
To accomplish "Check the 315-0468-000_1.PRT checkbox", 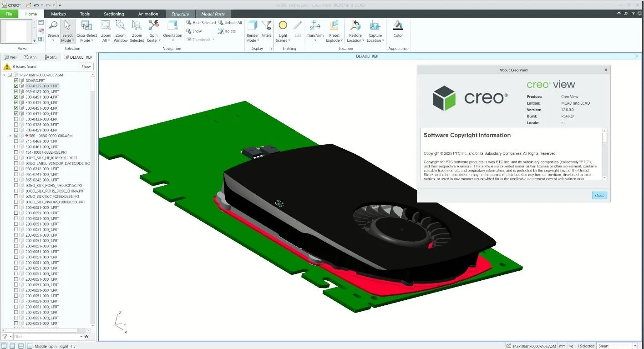I will click(16, 141).
